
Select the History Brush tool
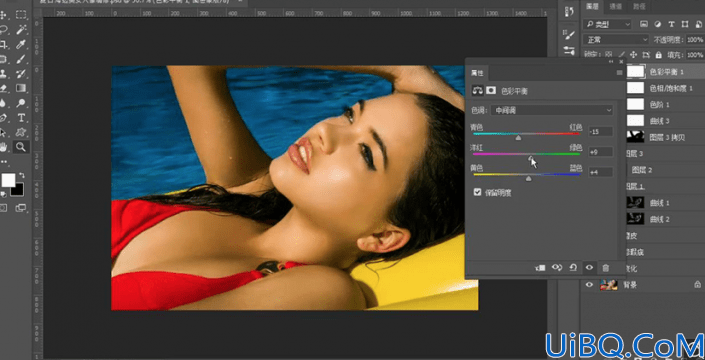point(21,74)
